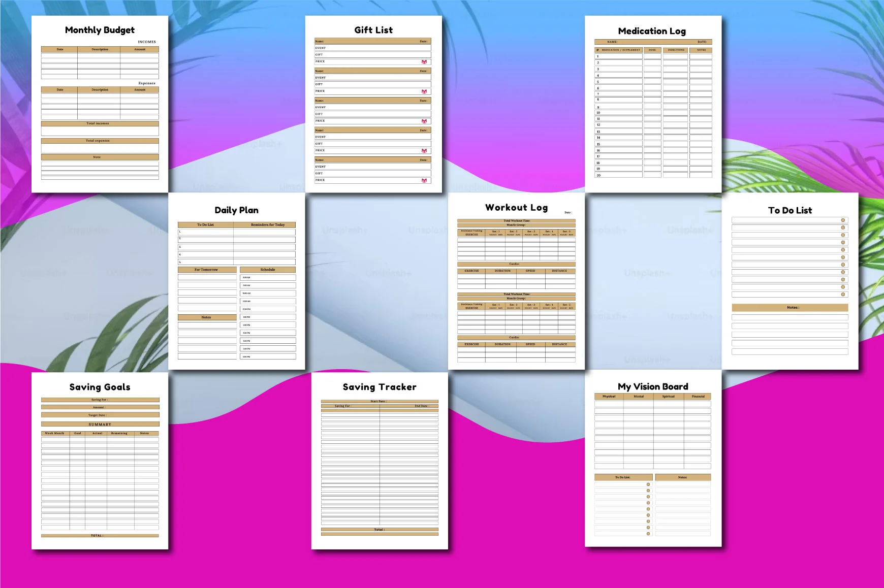The height and width of the screenshot is (588, 884).
Task: Click row 20 in the Medication Log
Action: pos(653,175)
